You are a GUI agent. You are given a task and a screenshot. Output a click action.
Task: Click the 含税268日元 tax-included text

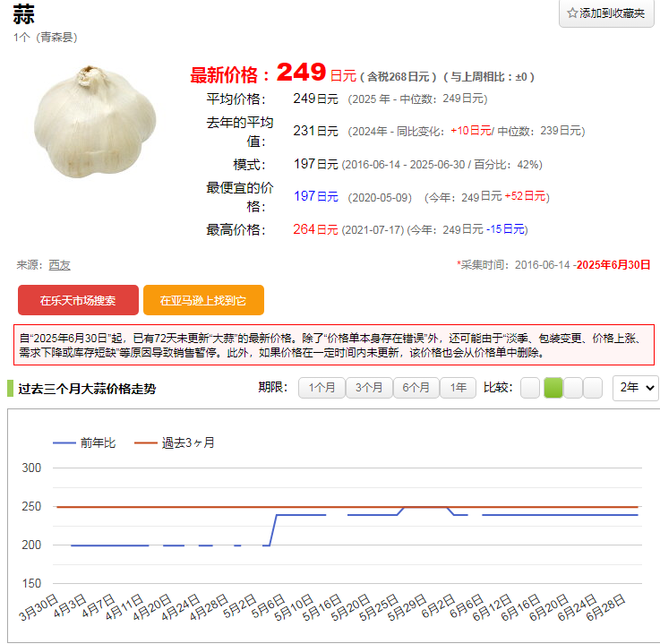pyautogui.click(x=399, y=77)
